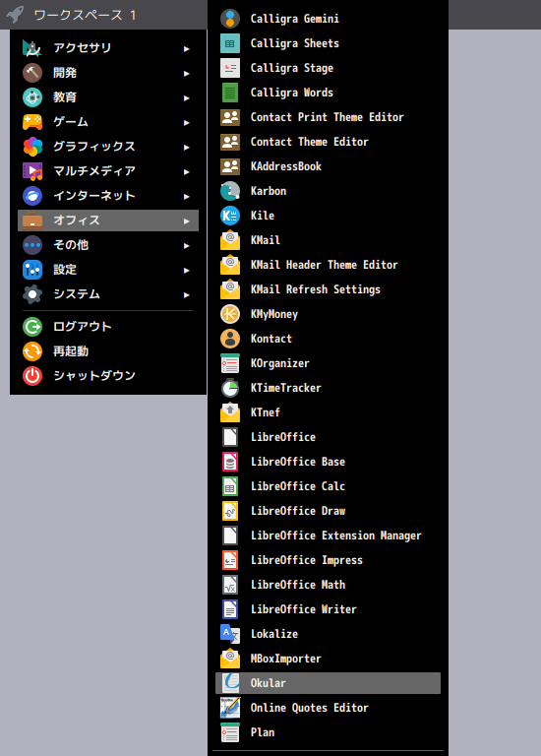The height and width of the screenshot is (756, 541).
Task: Click the LibreOffice Calc green icon
Action: coord(230,486)
